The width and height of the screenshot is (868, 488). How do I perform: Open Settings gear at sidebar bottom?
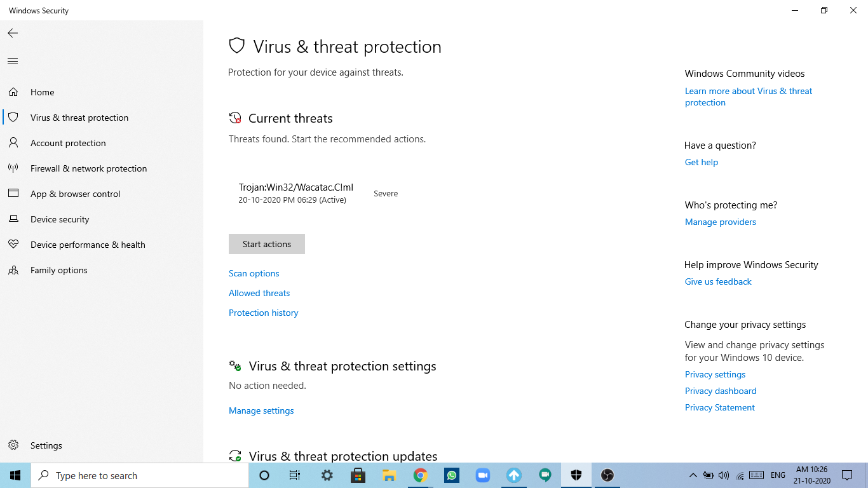[x=13, y=445]
